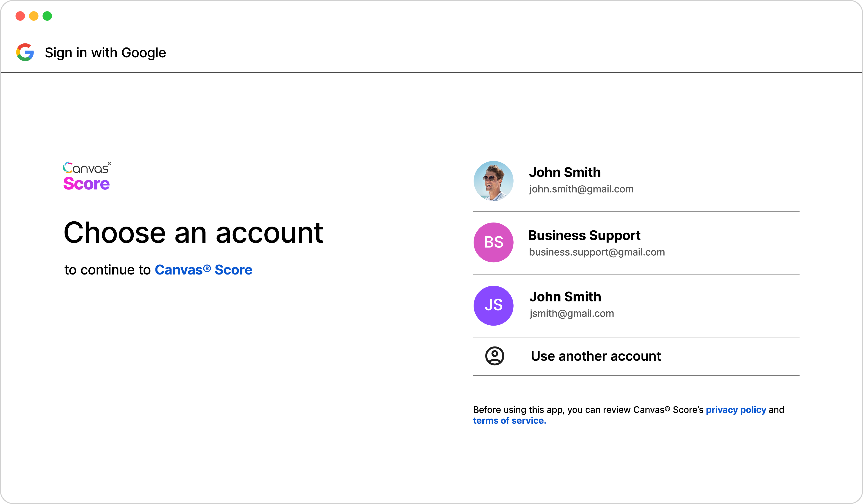Maximize the window with the green button

click(47, 16)
